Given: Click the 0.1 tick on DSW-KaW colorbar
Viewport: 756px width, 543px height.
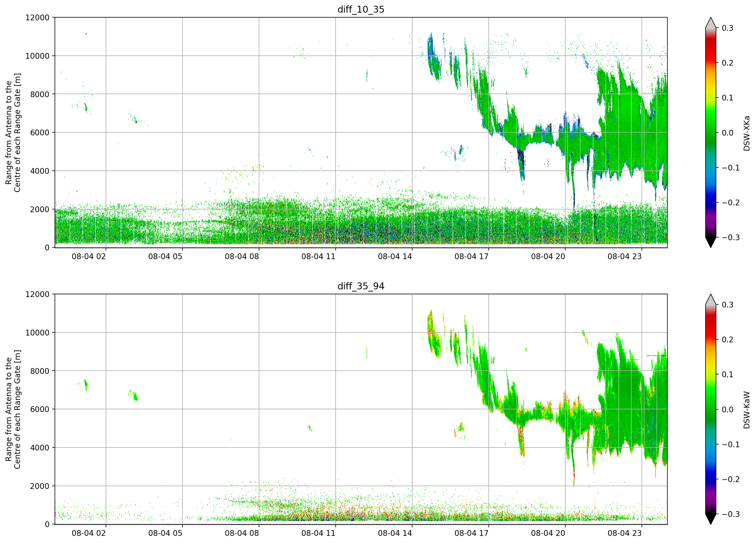Looking at the screenshot, I should [728, 374].
